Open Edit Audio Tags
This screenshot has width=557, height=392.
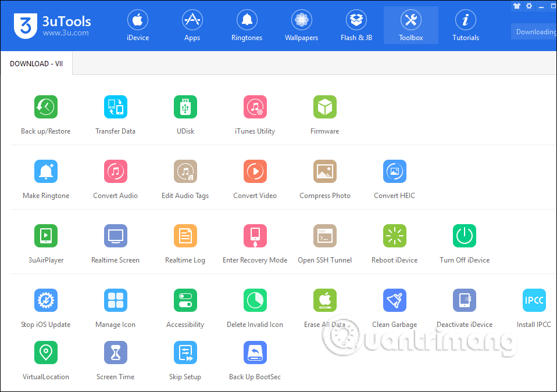click(185, 171)
